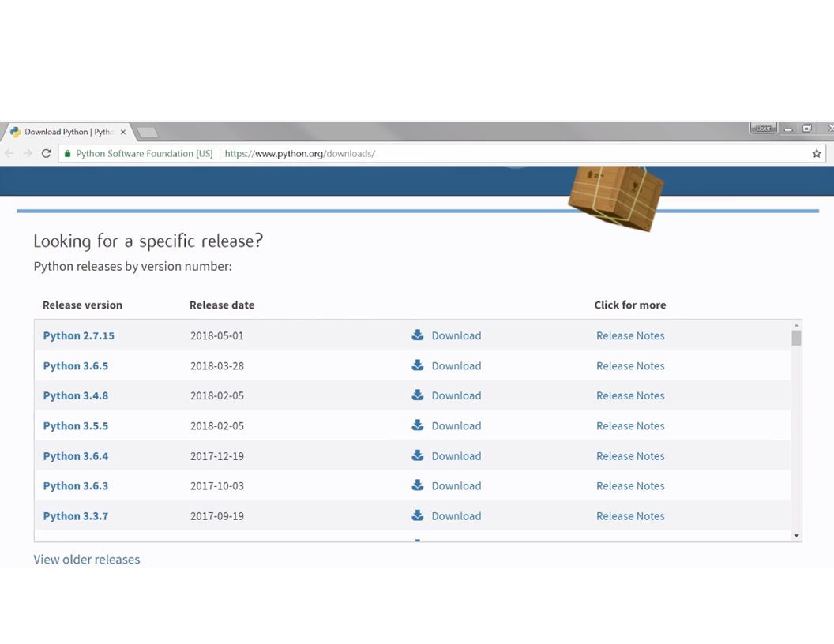
Task: Click Download text for Python 3.6.4
Action: click(456, 456)
